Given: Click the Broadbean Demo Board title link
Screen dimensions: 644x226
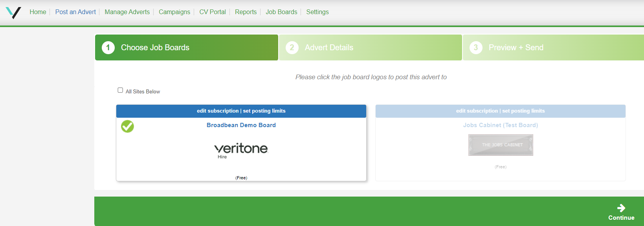Looking at the screenshot, I should tap(241, 125).
